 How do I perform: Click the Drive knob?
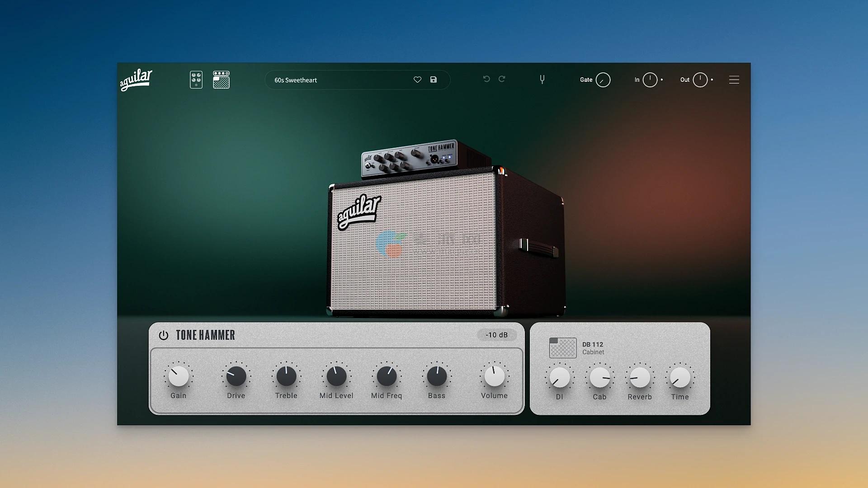point(236,376)
